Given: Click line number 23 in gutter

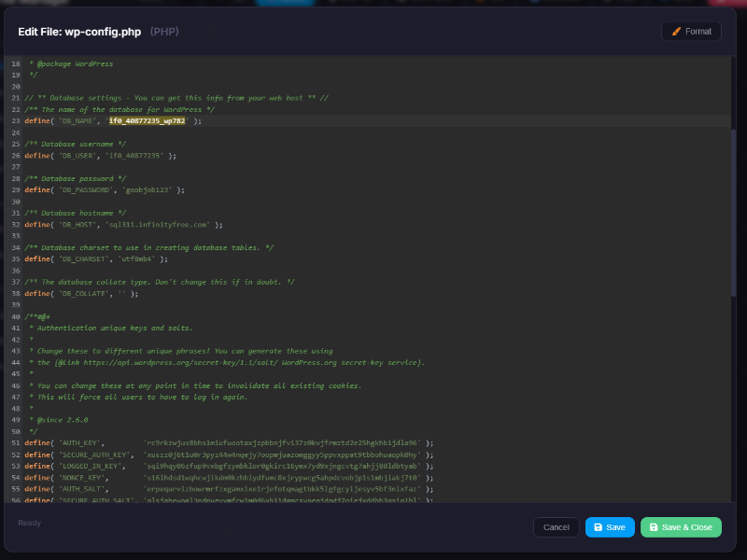Looking at the screenshot, I should tap(16, 121).
